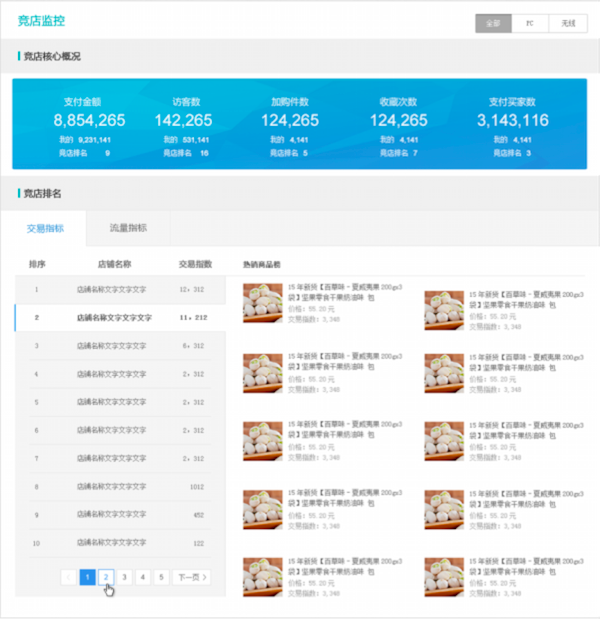Switch to the 无线 filter
This screenshot has width=600, height=619.
[568, 23]
